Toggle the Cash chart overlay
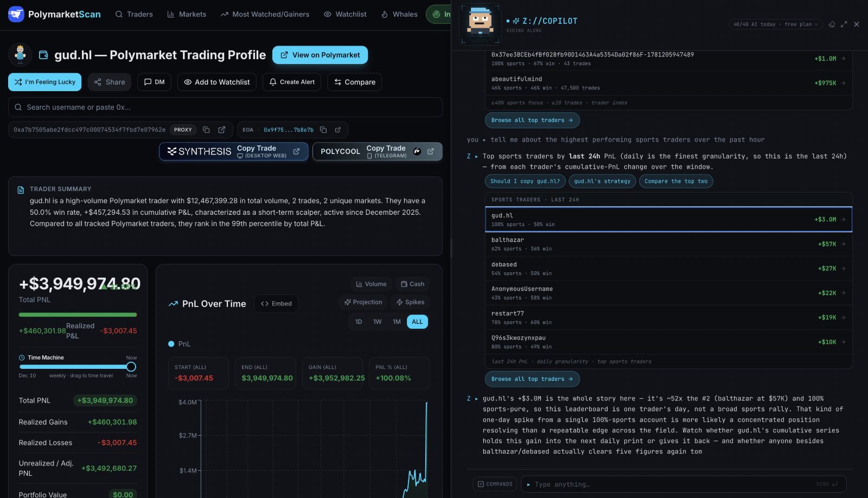This screenshot has height=498, width=868. [412, 284]
